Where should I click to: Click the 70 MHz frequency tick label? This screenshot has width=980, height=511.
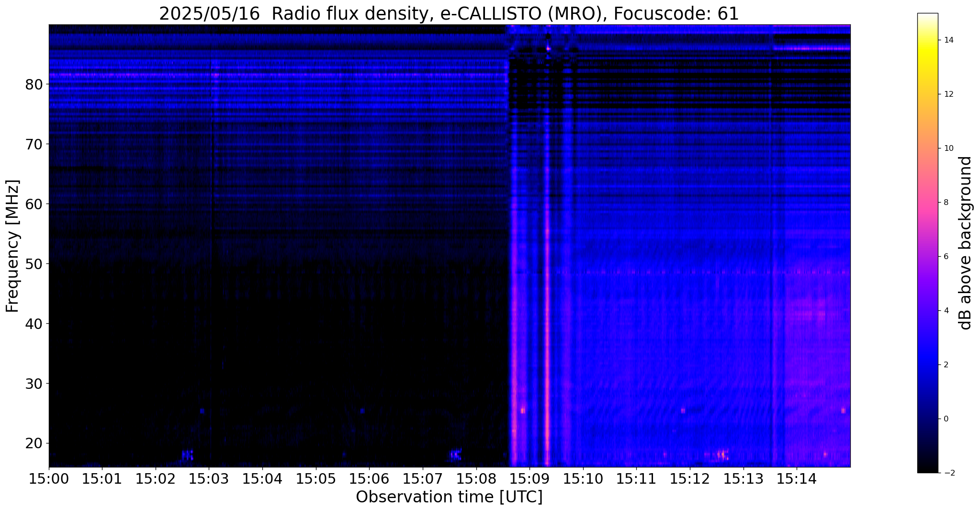pyautogui.click(x=34, y=144)
